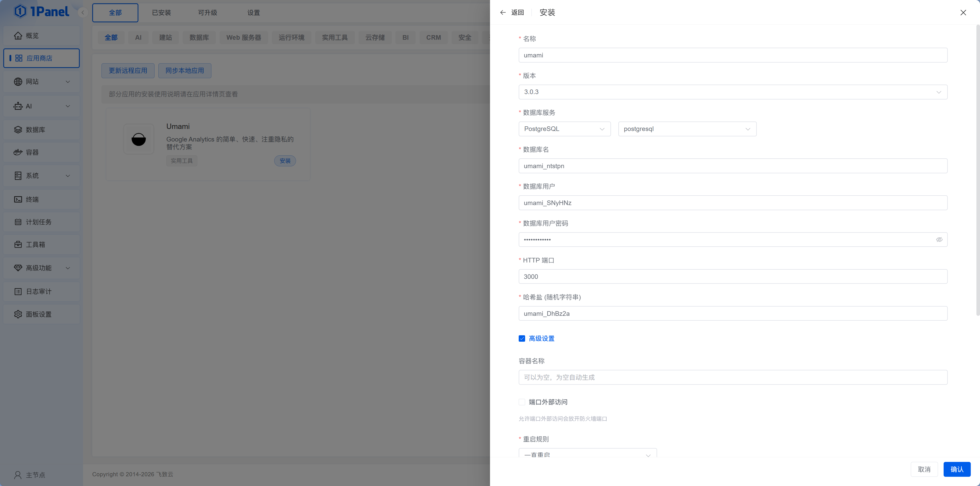The image size is (980, 486).
Task: Click the 终端 terminal icon in sidebar
Action: point(18,199)
